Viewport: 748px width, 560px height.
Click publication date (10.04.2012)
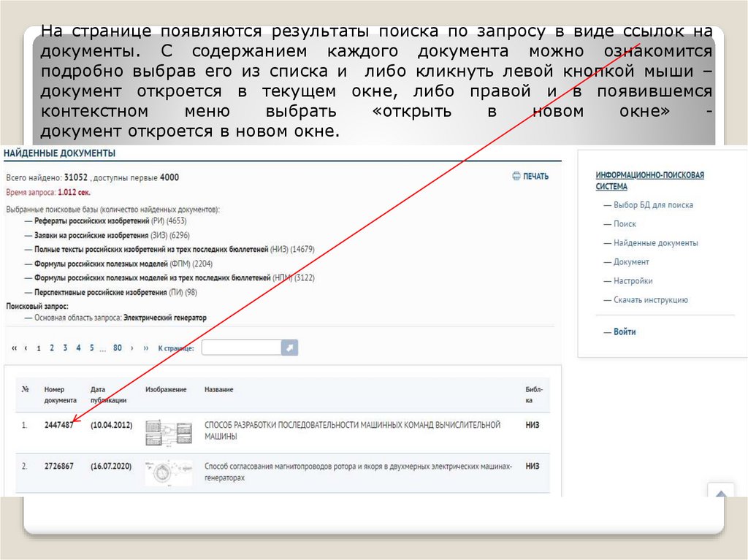(x=111, y=425)
